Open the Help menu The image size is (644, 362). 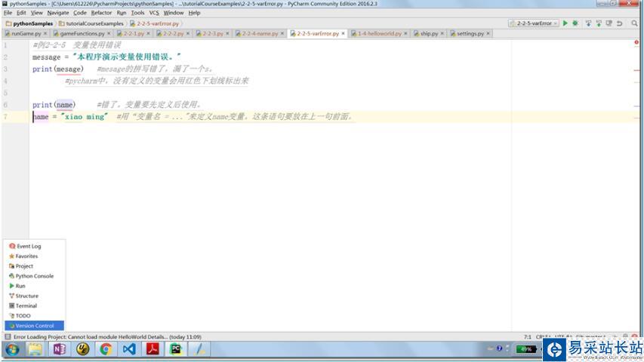pos(194,13)
